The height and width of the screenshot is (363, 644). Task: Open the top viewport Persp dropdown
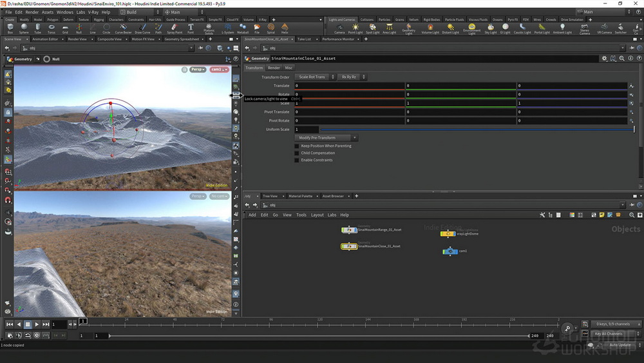[198, 70]
